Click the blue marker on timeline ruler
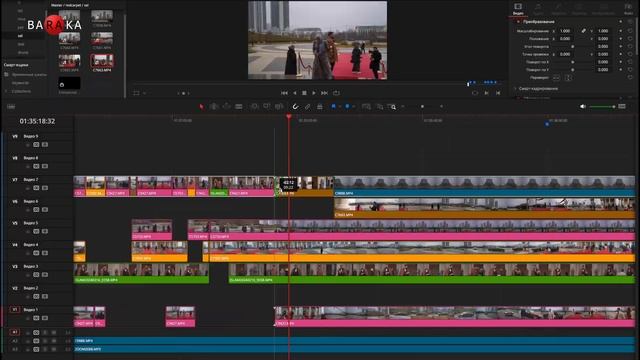This screenshot has width=640, height=360. click(x=547, y=124)
